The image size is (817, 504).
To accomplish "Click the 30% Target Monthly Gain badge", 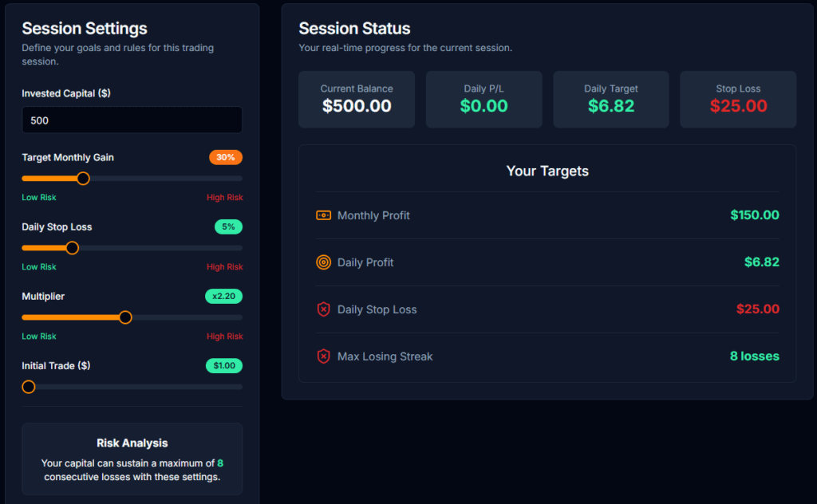I will coord(226,158).
